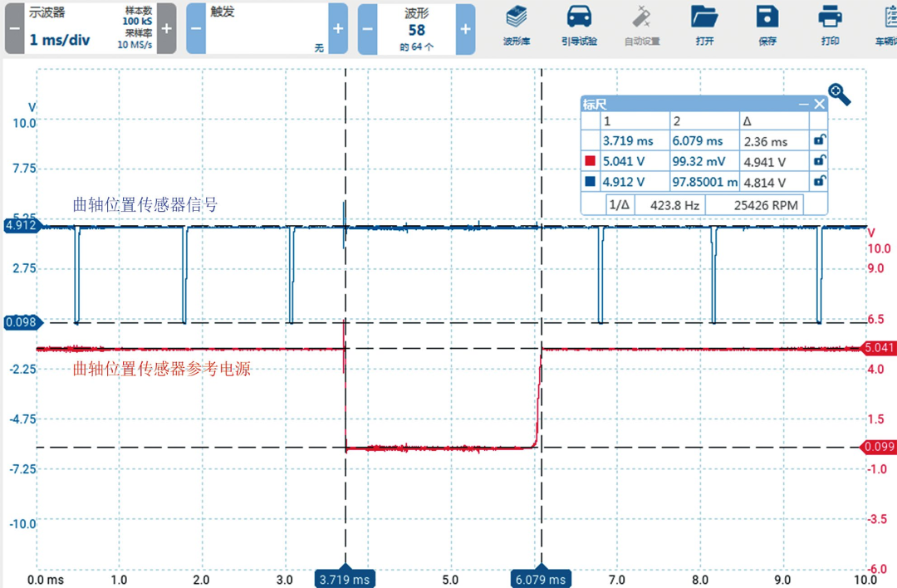Launch the 引导试验 guided test car icon

(x=579, y=25)
